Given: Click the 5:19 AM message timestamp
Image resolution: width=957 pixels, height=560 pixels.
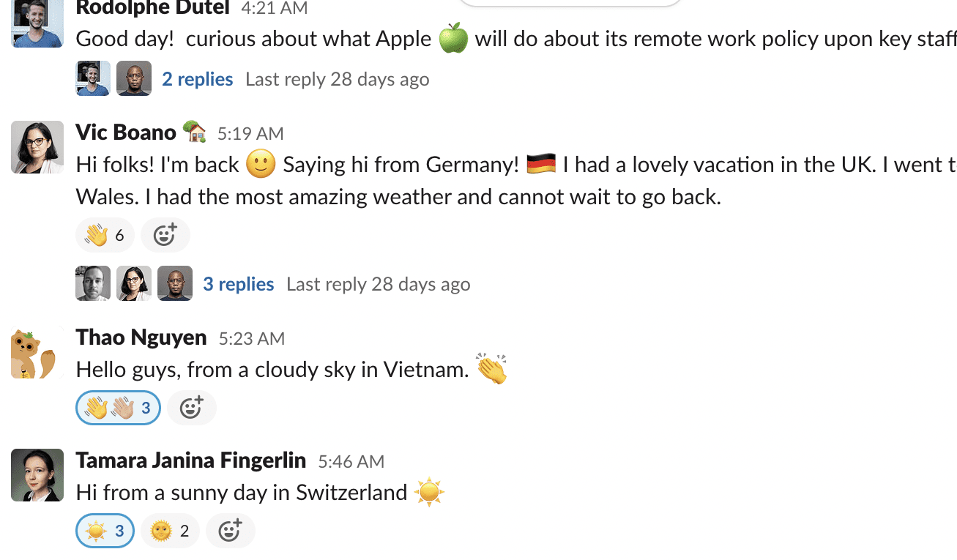Looking at the screenshot, I should click(250, 133).
